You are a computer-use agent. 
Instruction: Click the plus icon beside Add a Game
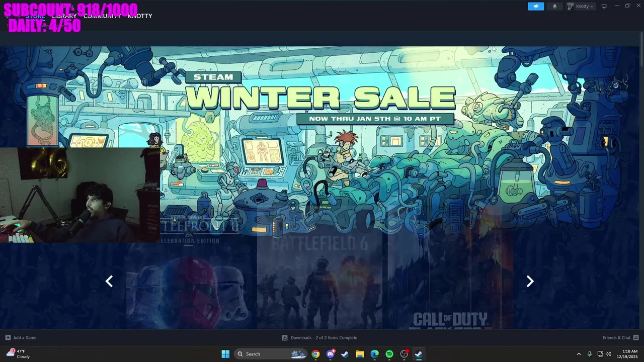(8, 337)
